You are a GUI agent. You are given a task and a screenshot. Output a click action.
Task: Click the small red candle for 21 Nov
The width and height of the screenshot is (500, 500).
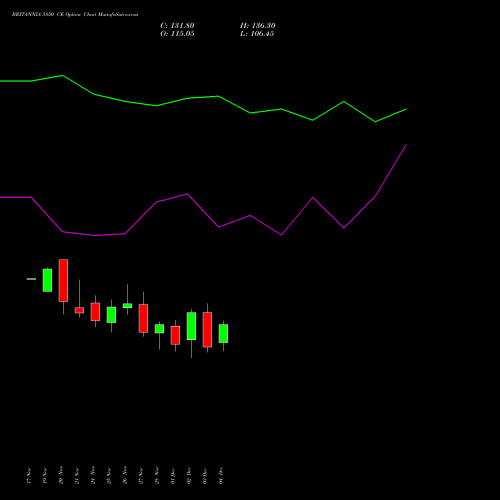tap(79, 310)
